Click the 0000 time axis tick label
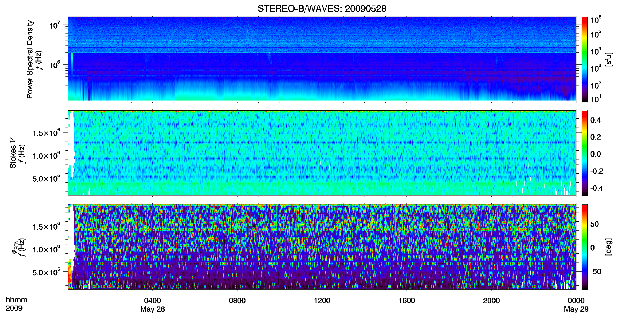 (576, 301)
